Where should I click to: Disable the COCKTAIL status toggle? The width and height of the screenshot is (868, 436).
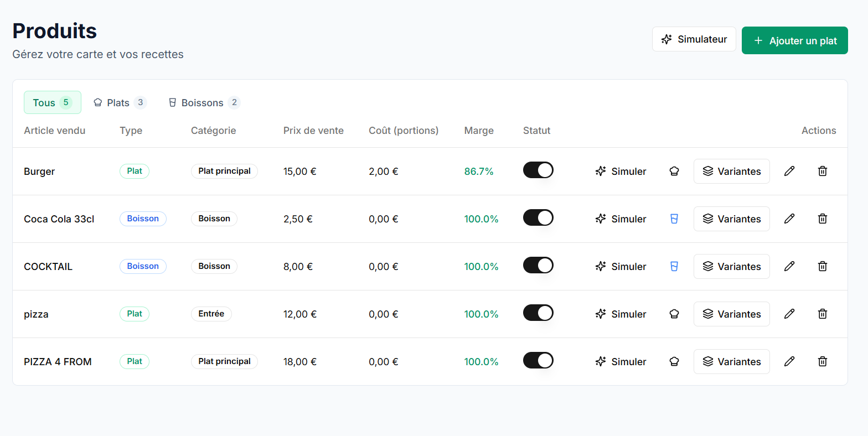pyautogui.click(x=538, y=265)
